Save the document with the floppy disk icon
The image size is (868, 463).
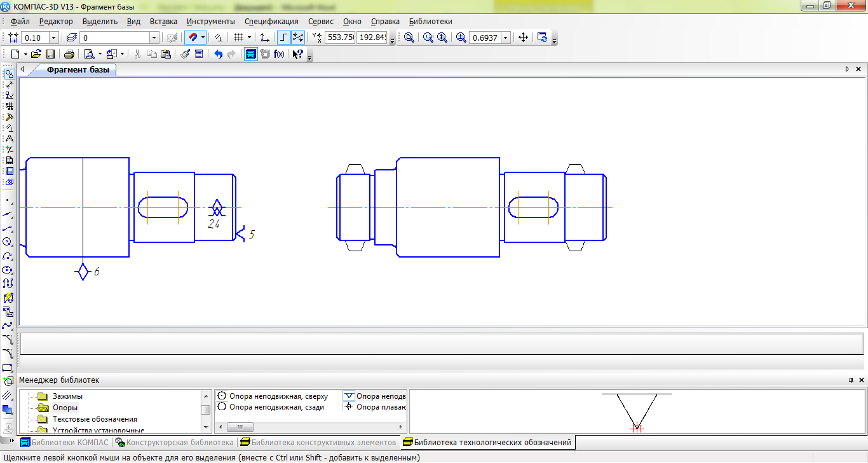(x=50, y=54)
